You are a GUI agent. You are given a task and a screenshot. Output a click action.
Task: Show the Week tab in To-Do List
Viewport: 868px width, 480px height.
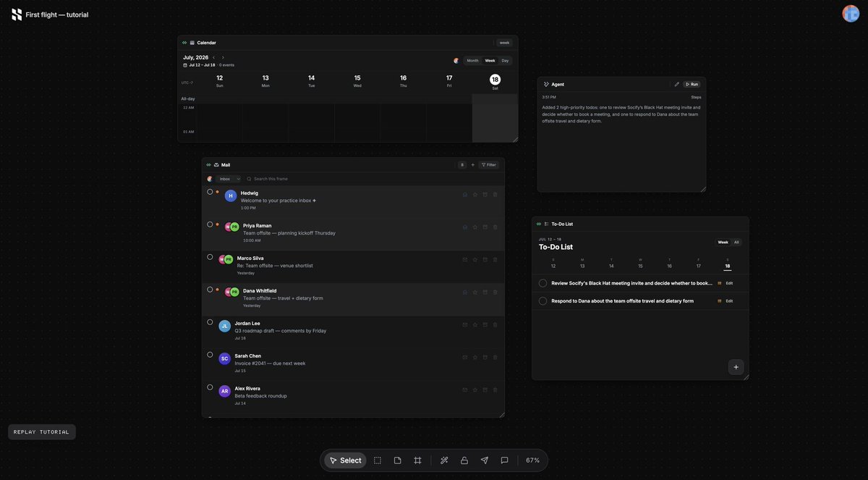point(723,243)
